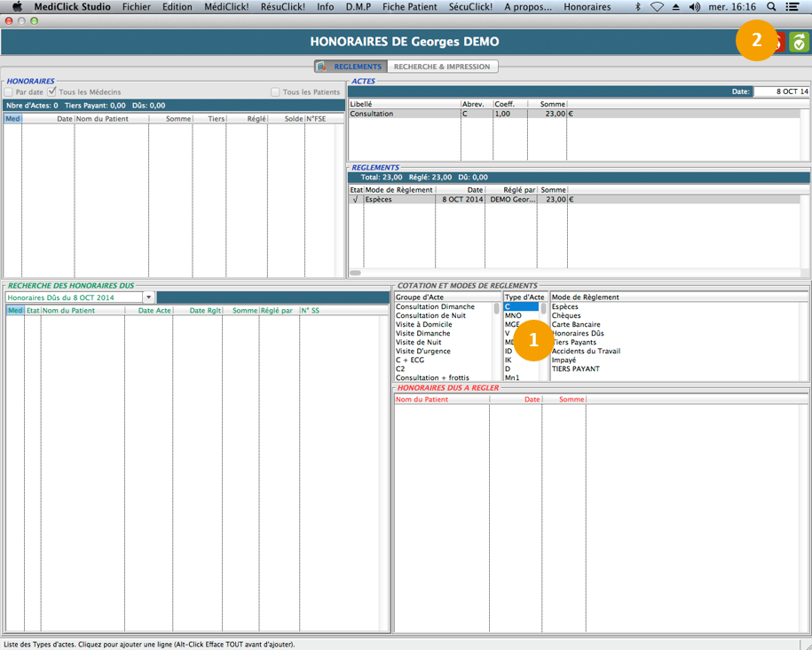The width and height of the screenshot is (812, 650).
Task: Enable the Par date checkbox
Action: [x=9, y=92]
